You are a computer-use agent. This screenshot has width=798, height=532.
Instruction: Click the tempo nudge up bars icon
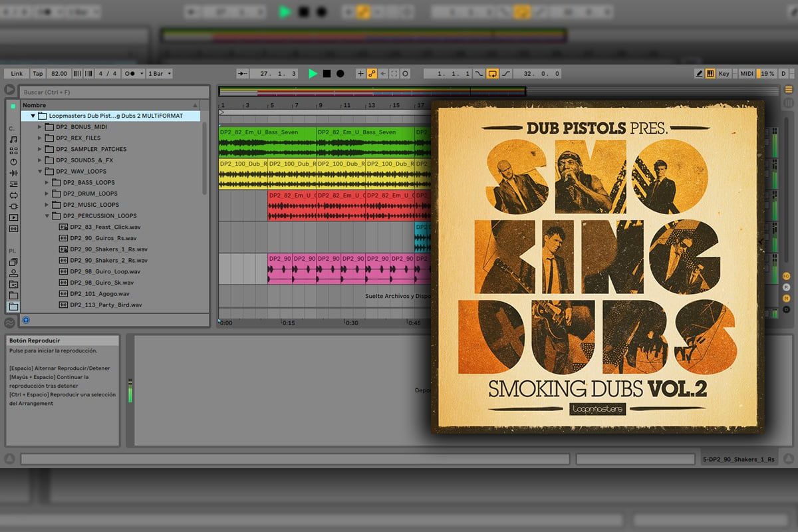(88, 74)
